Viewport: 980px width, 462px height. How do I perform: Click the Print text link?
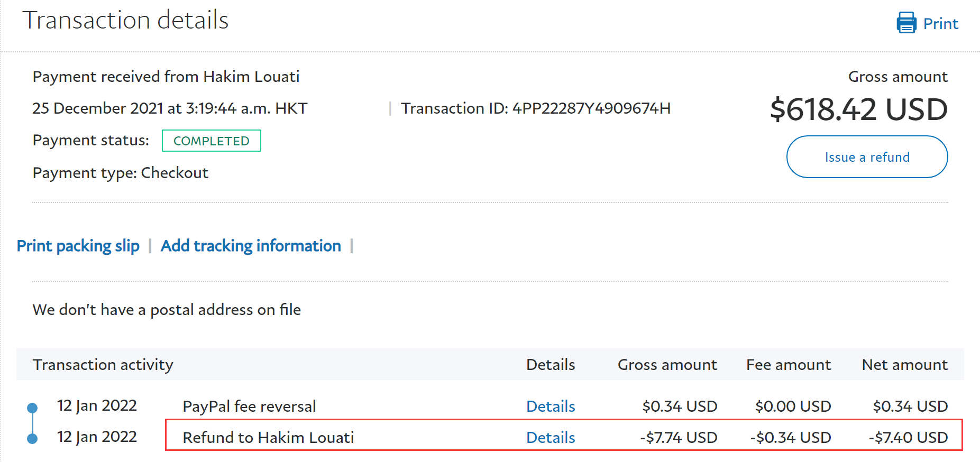[940, 24]
